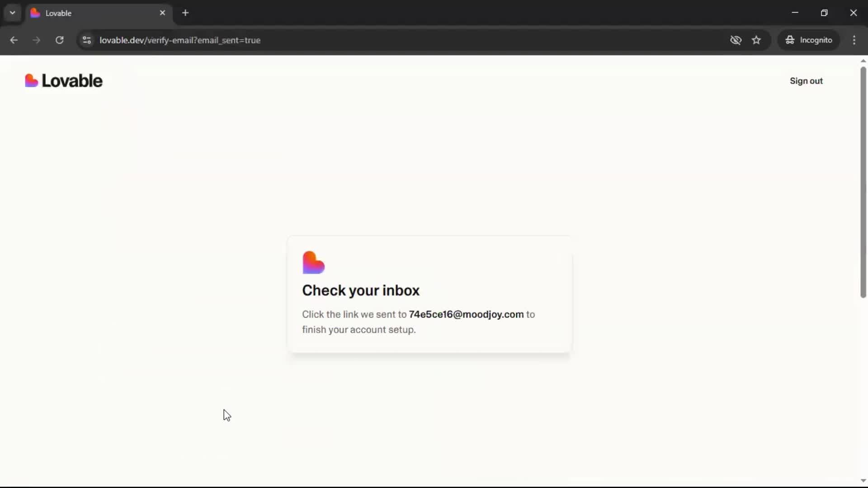The image size is (868, 488).
Task: Click the scrollbar down arrow
Action: 863,481
